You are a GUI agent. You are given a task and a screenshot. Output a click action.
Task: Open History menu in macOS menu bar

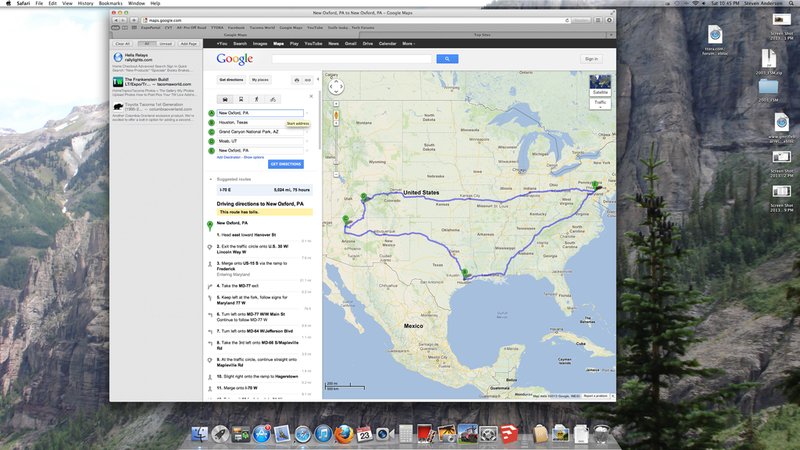[85, 3]
